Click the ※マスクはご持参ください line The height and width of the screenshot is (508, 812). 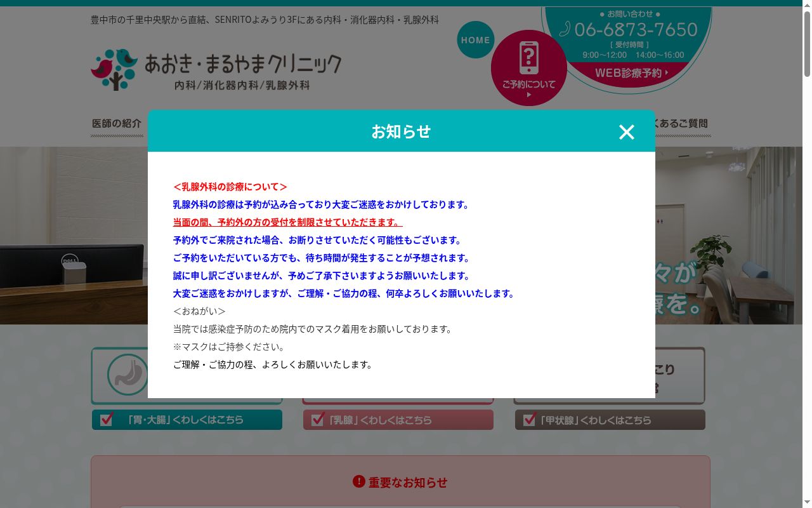pyautogui.click(x=229, y=347)
